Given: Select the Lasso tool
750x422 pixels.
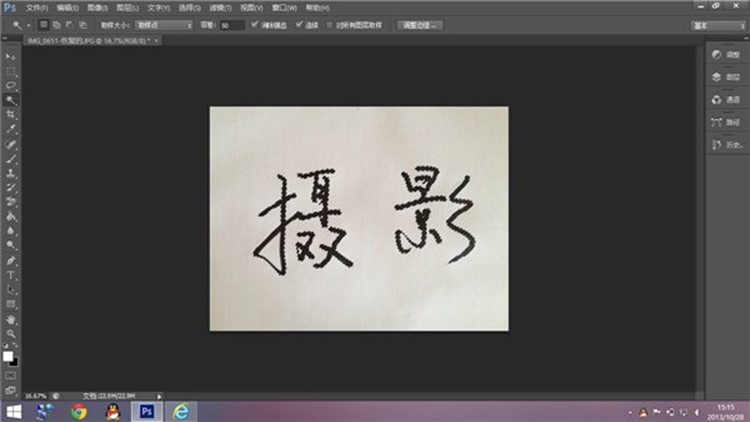Looking at the screenshot, I should tap(11, 86).
